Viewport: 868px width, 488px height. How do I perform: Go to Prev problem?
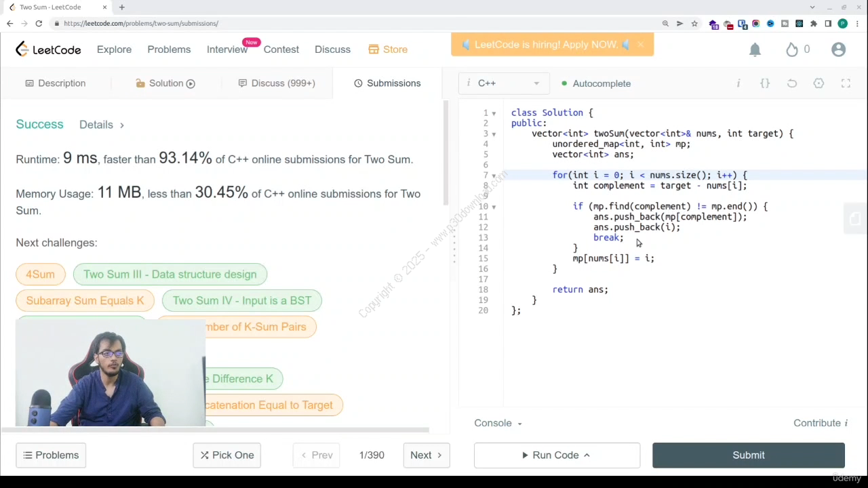click(317, 455)
